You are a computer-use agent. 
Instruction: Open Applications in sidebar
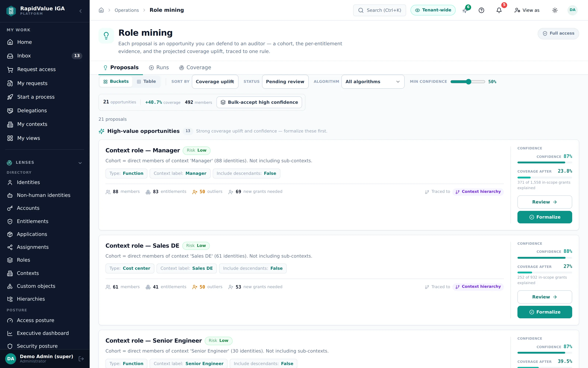(45, 234)
